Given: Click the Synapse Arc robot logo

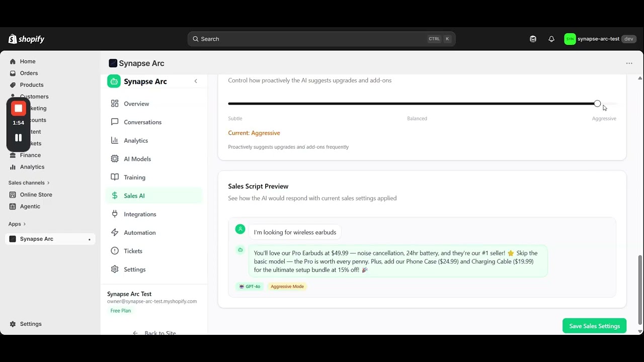Looking at the screenshot, I should (114, 81).
